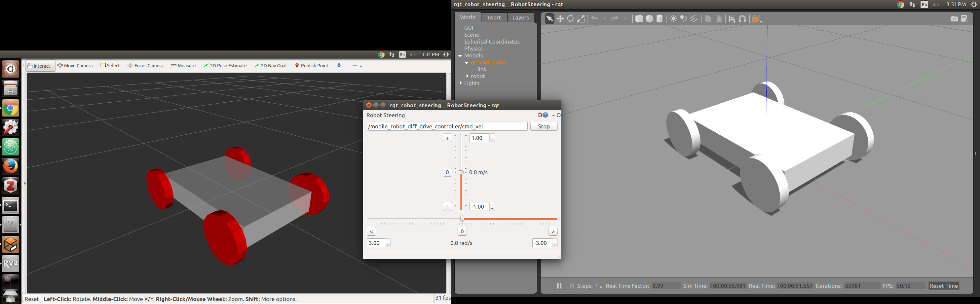Collapse the ground_plane tree node
Image resolution: width=980 pixels, height=304 pixels.
[467, 63]
